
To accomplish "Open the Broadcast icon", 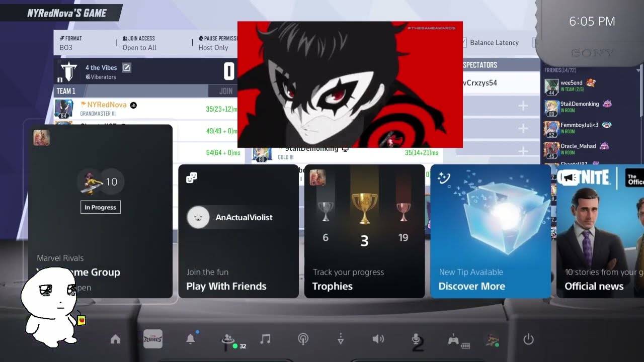I will click(303, 339).
